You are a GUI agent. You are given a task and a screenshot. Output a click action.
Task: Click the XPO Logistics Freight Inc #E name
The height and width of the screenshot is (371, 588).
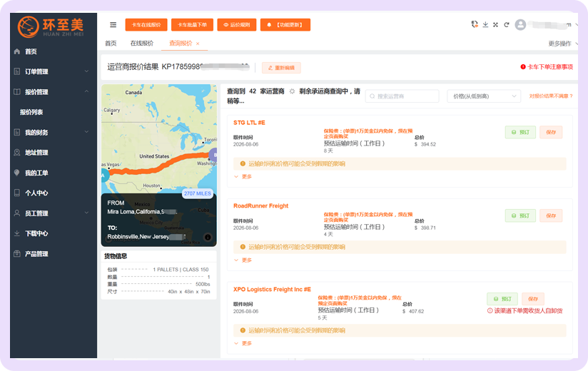click(x=272, y=289)
